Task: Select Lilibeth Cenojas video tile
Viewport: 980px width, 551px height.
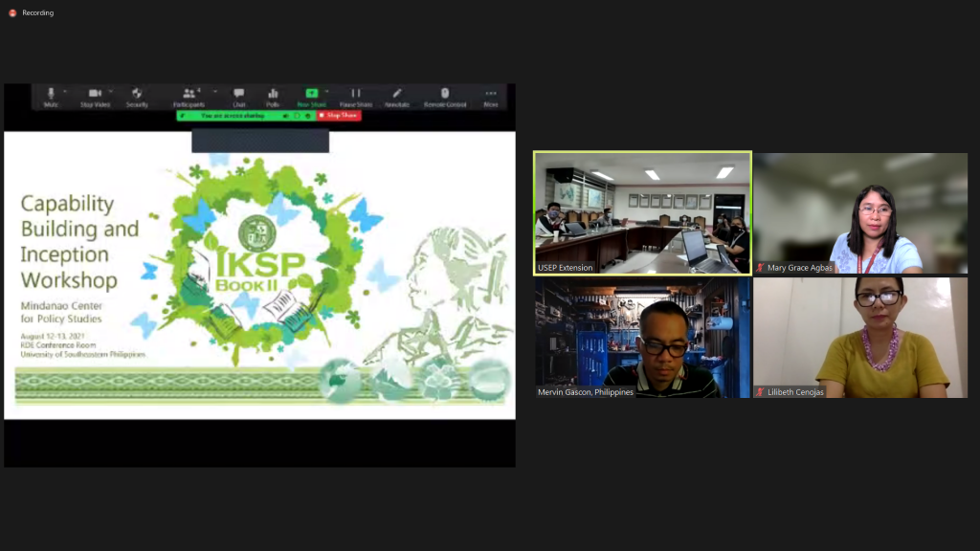Action: [860, 338]
